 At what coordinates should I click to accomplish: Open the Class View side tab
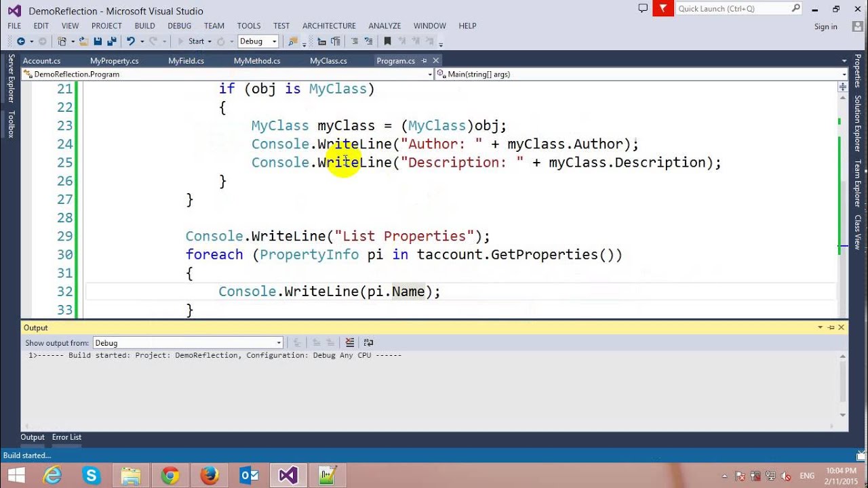coord(857,232)
